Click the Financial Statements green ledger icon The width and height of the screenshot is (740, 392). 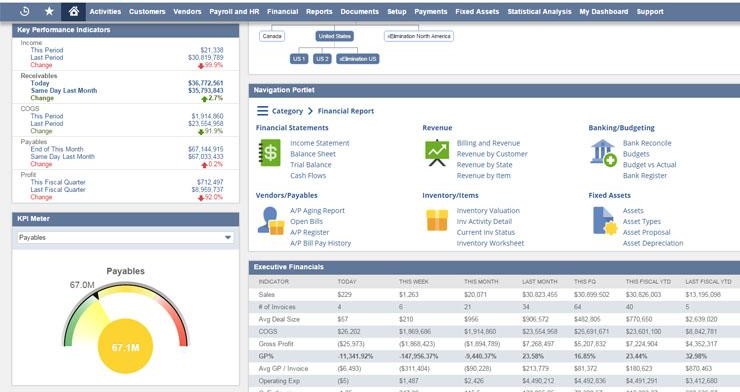point(269,153)
